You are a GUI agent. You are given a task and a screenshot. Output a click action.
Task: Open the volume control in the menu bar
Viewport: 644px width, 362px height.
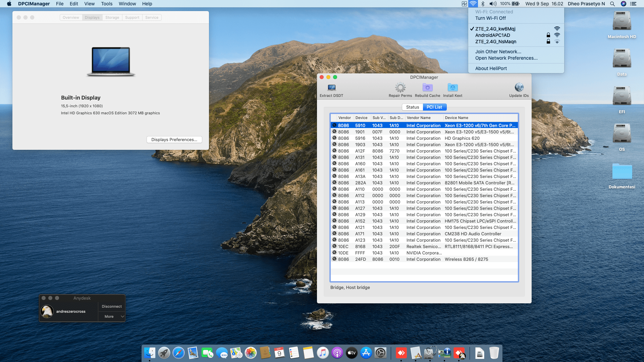pos(493,4)
